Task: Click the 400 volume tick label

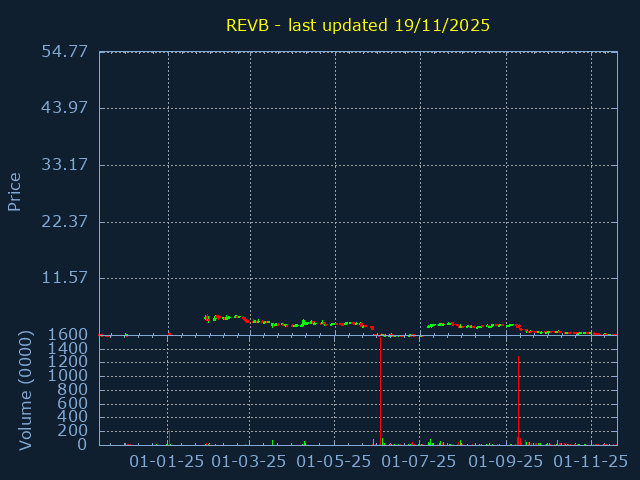Action: 74,417
